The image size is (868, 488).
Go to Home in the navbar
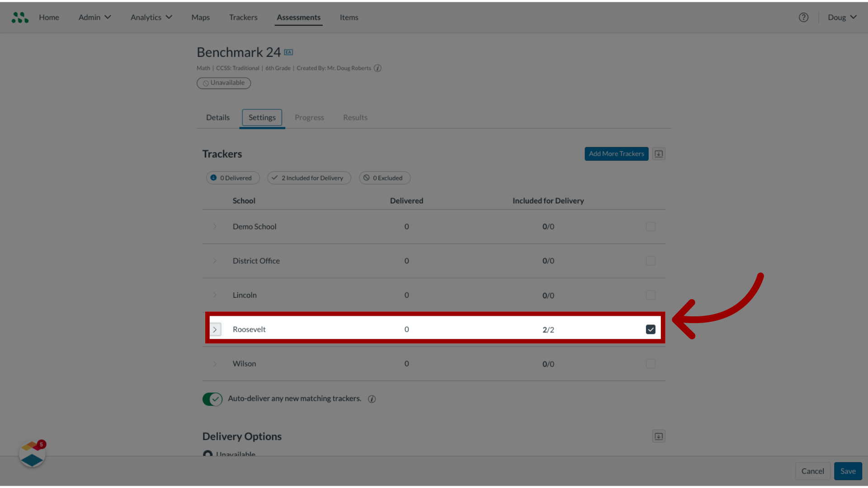click(49, 17)
